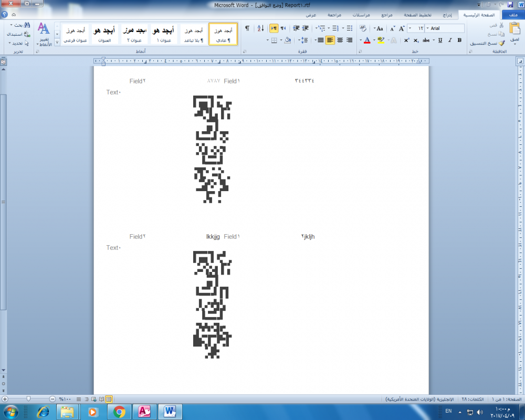Click the zoom percentage (%١٠٠) value
Image resolution: width=525 pixels, height=420 pixels.
tap(65, 399)
